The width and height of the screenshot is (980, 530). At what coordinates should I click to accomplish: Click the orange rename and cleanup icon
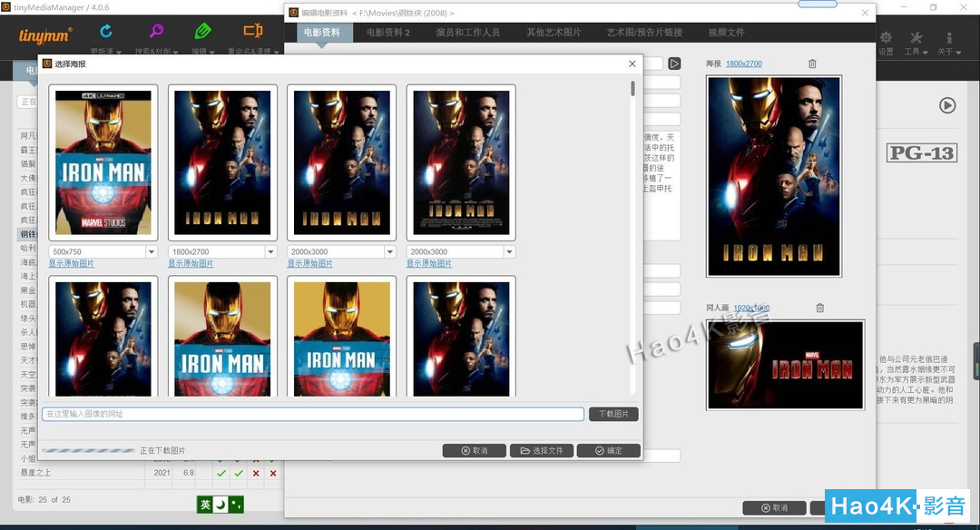(253, 31)
